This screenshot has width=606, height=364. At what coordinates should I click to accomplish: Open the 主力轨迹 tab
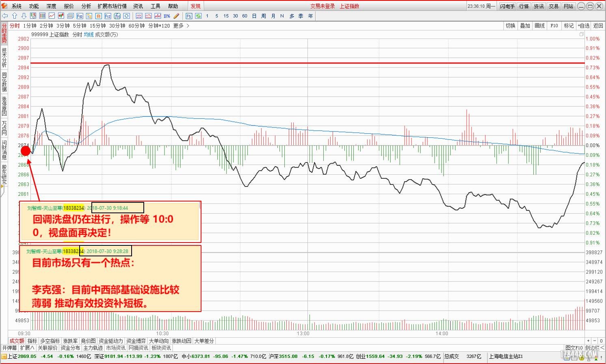coord(93,348)
